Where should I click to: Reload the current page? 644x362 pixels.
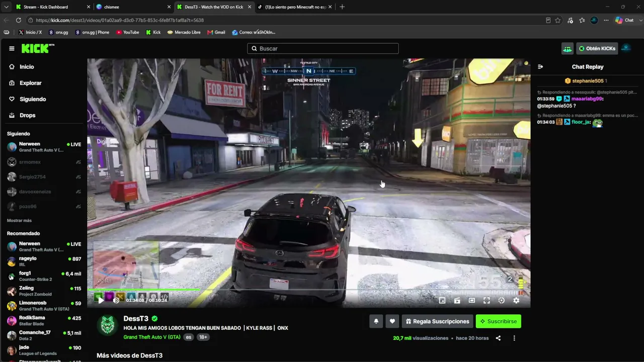point(19,20)
